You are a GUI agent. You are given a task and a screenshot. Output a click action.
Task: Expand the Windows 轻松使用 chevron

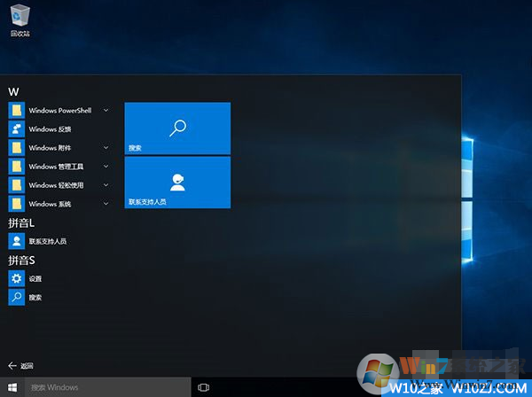[106, 185]
